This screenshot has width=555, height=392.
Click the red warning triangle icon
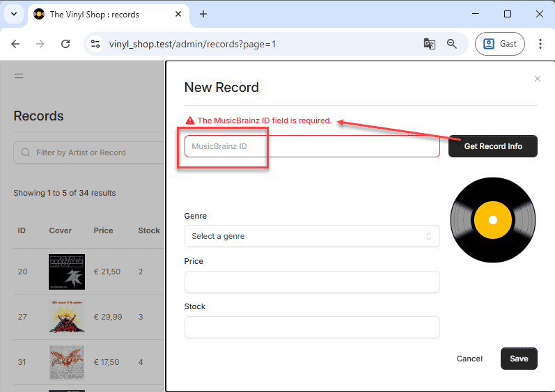click(x=190, y=120)
